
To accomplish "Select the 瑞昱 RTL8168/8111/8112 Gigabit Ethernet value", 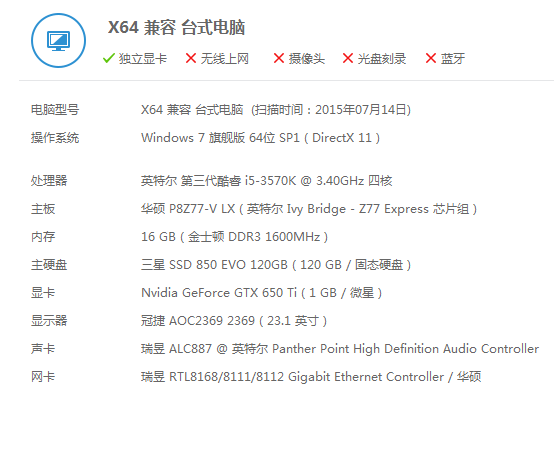I will tap(311, 377).
